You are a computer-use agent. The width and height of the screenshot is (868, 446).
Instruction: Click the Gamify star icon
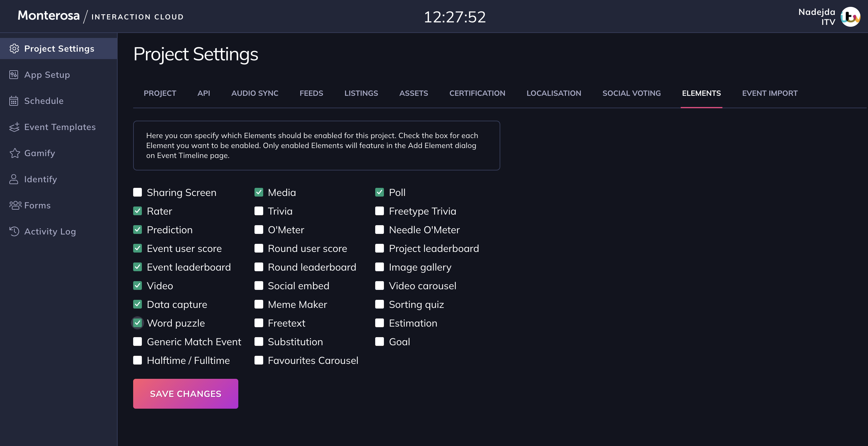pos(15,153)
